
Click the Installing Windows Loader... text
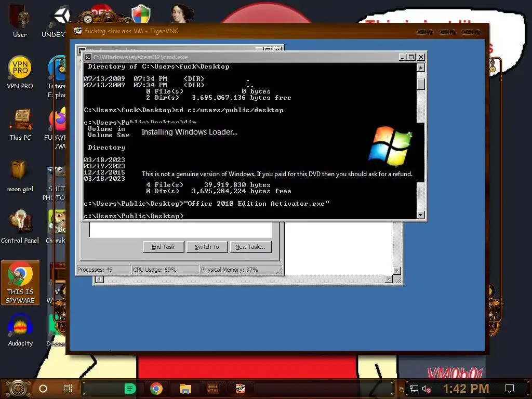(189, 132)
